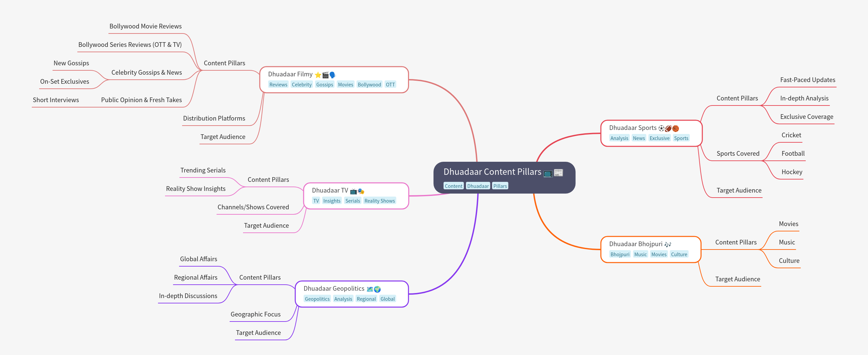Select Global Affairs
The image size is (868, 355).
199,259
